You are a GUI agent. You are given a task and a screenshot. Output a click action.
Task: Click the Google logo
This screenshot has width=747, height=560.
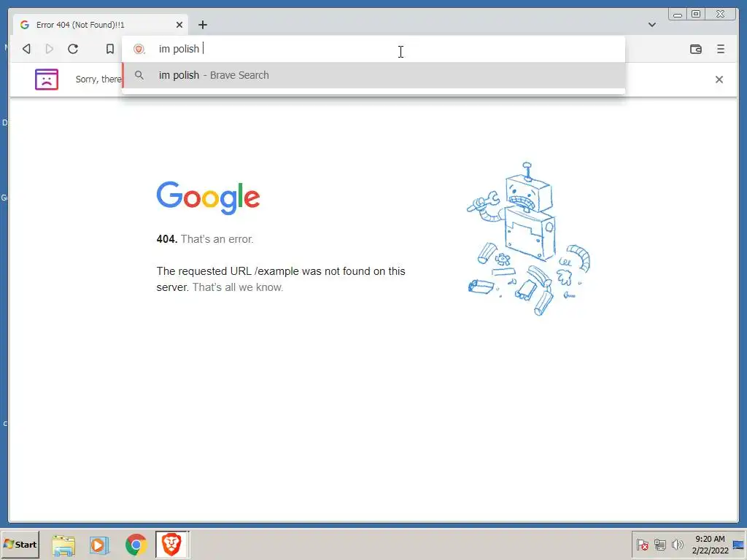208,198
